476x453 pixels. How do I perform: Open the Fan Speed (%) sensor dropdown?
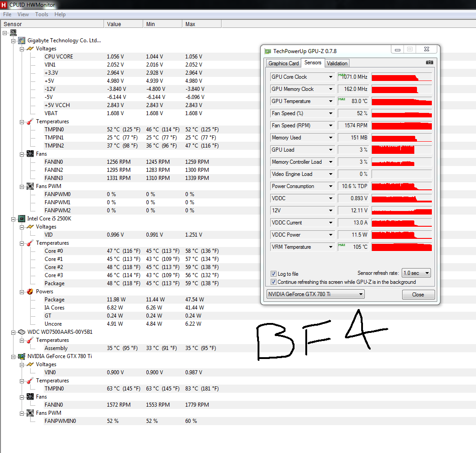click(x=331, y=113)
